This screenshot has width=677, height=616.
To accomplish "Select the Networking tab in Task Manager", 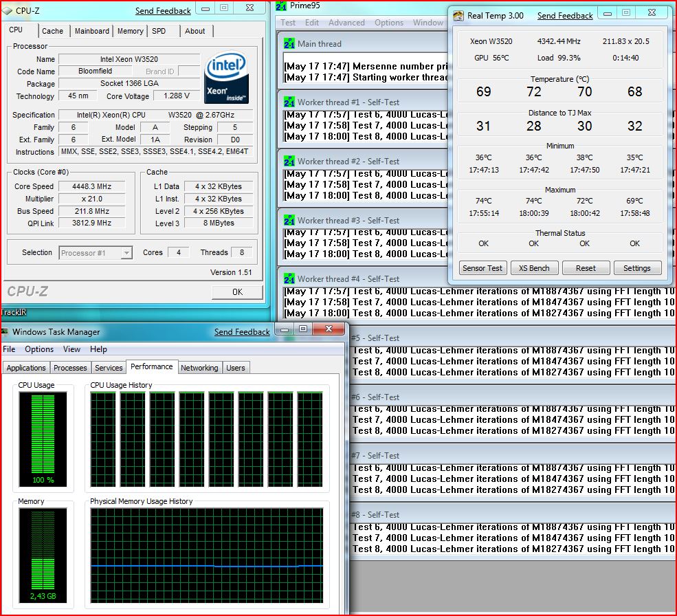I will coord(199,368).
